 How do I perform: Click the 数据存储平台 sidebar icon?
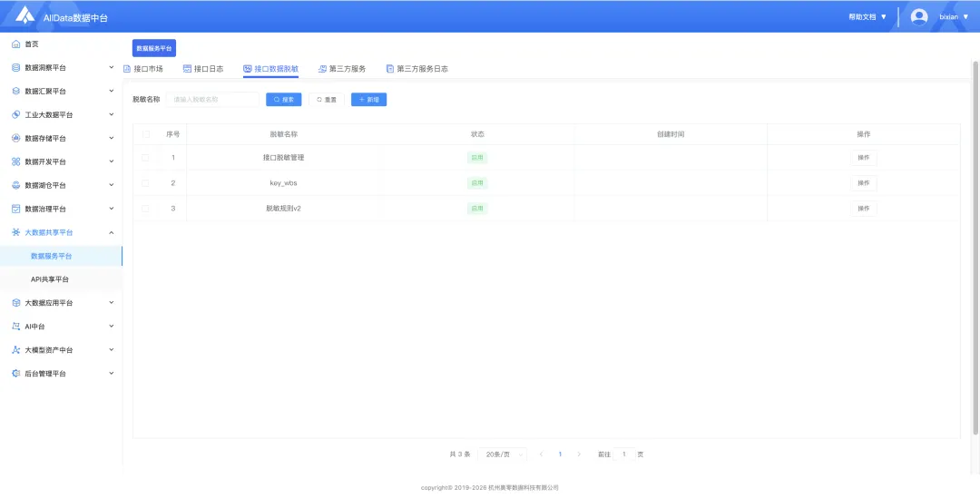pos(16,138)
